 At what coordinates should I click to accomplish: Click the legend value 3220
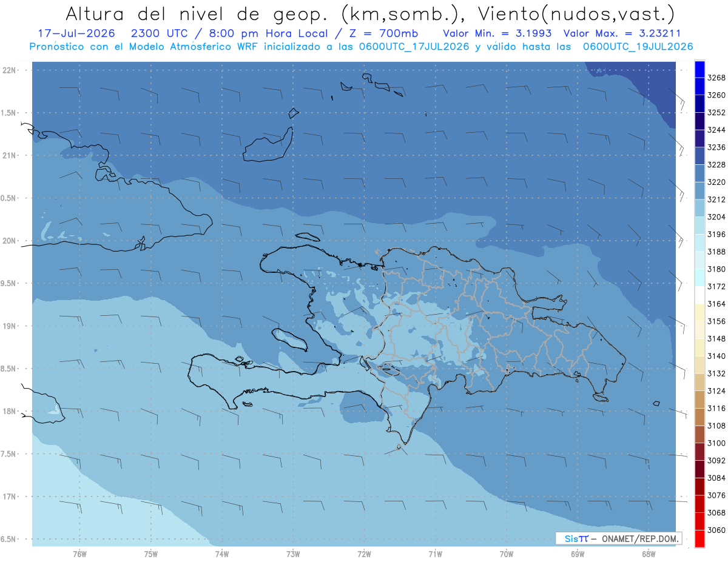[x=716, y=182]
